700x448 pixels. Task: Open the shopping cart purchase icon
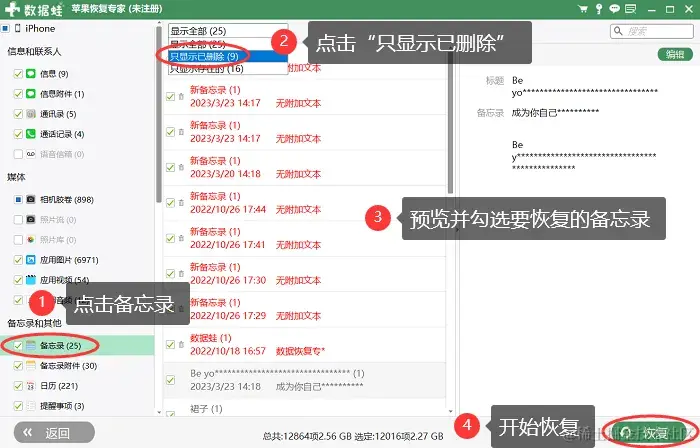point(583,9)
